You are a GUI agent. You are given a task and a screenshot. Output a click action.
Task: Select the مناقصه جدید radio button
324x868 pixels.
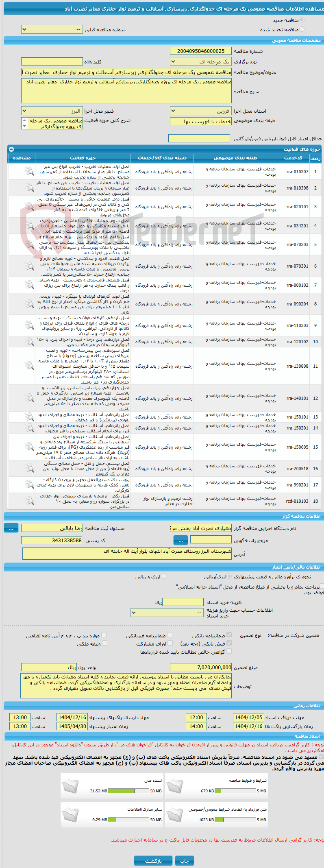302,20
